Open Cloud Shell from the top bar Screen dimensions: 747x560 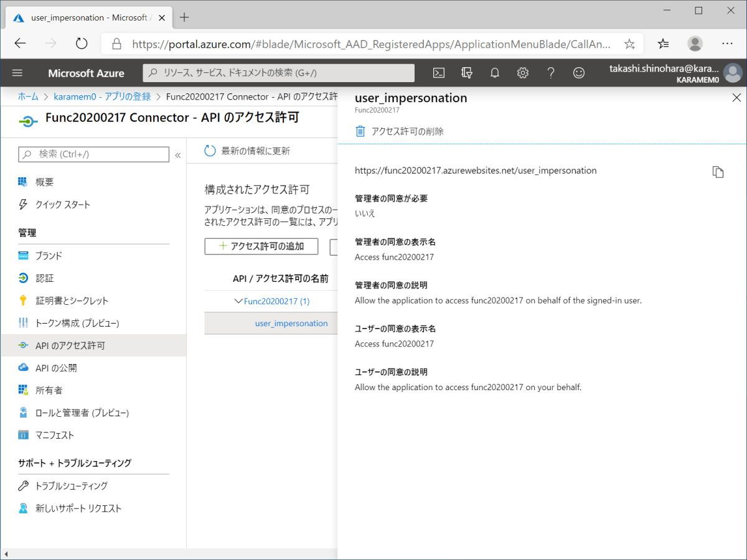coord(439,73)
